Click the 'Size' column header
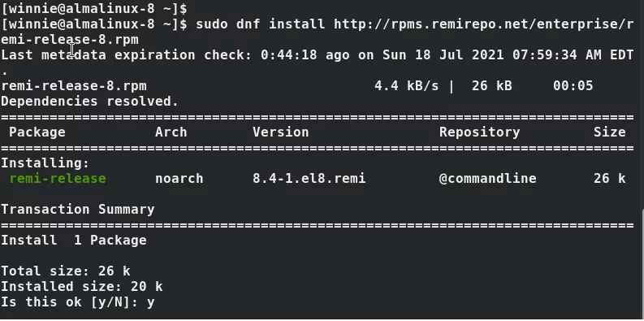The image size is (644, 321). pyautogui.click(x=610, y=132)
